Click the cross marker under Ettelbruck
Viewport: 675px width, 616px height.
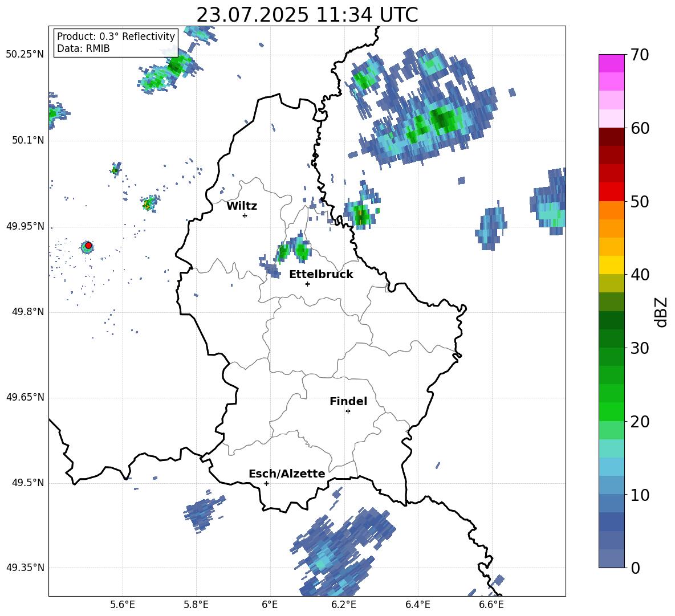click(x=307, y=284)
